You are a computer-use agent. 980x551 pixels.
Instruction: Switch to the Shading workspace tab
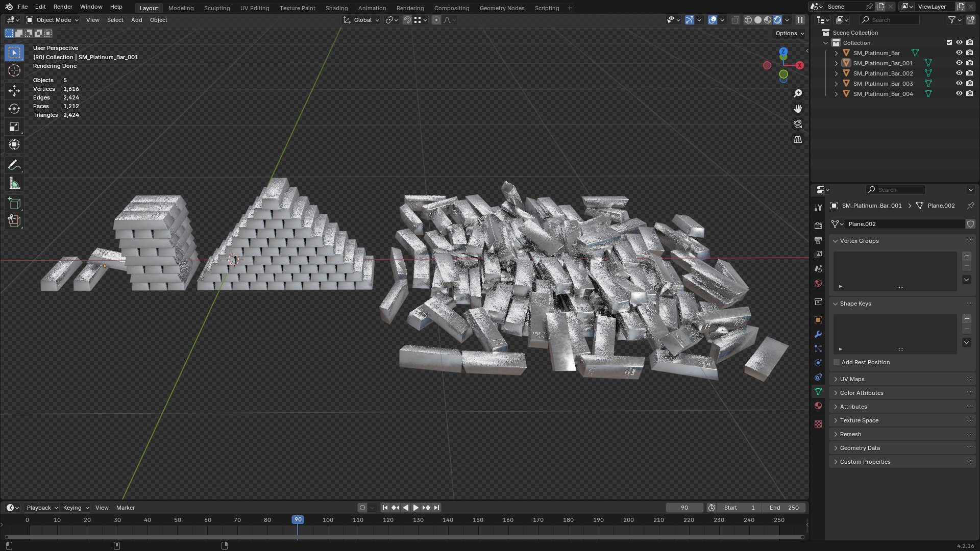click(336, 8)
